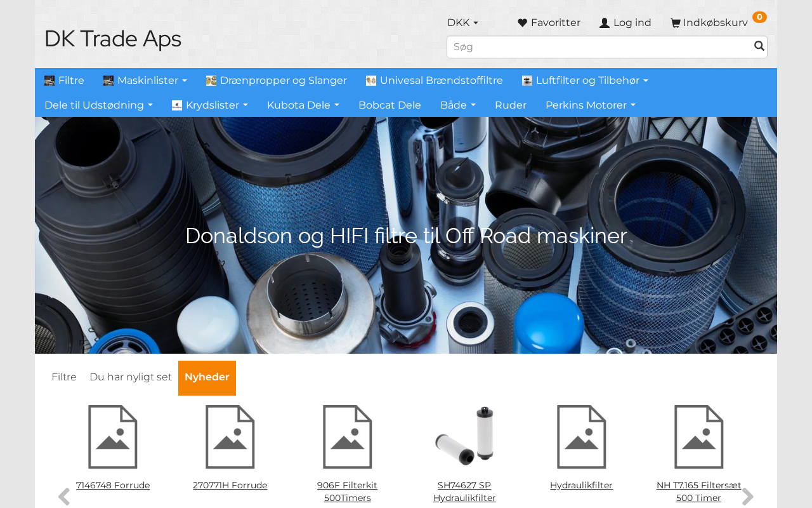This screenshot has height=508, width=812.
Task: Click the Maskinlister menu thumbnail icon
Action: click(x=108, y=81)
